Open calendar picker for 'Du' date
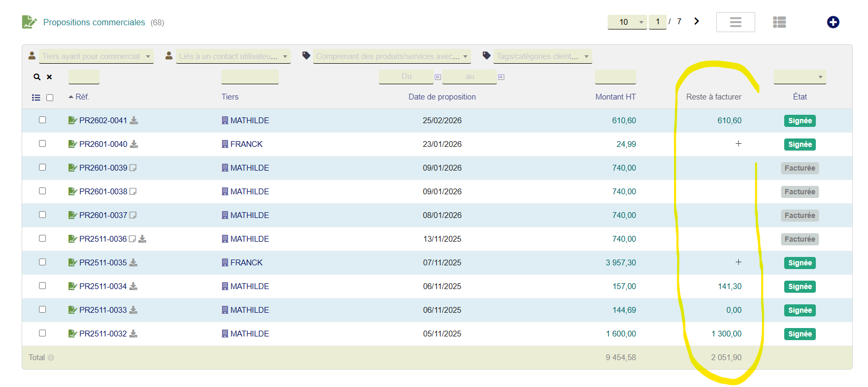The width and height of the screenshot is (868, 387). click(437, 77)
